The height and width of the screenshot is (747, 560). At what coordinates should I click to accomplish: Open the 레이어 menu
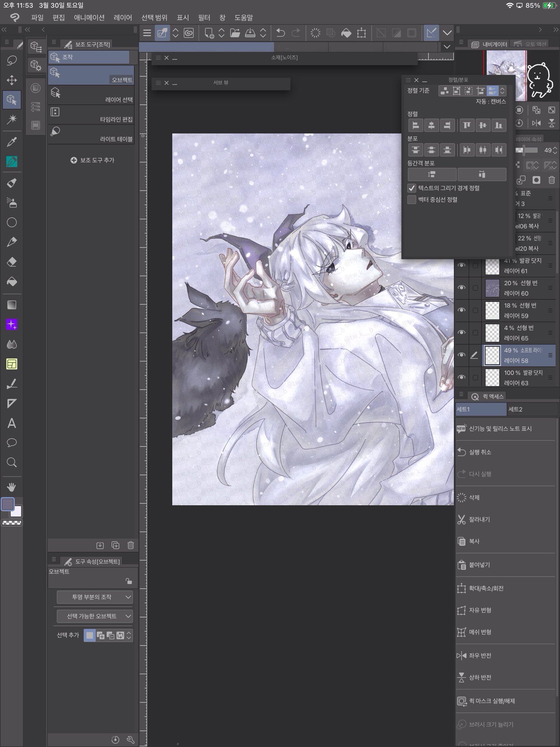point(123,18)
